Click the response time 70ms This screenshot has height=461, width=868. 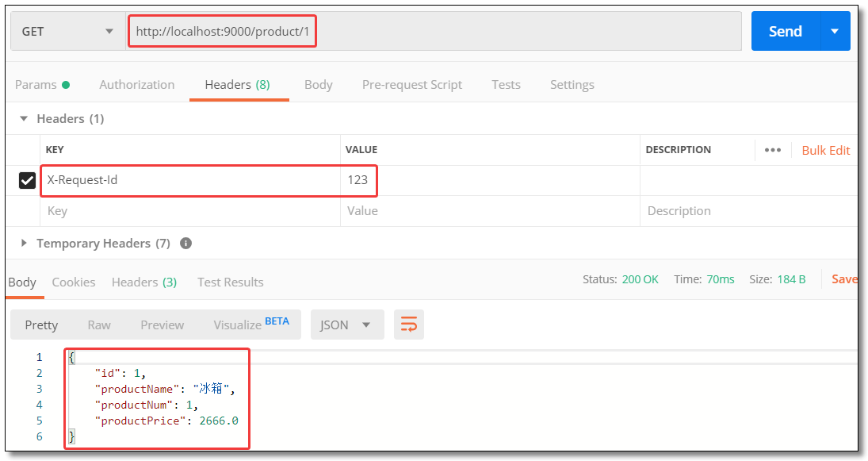[721, 279]
